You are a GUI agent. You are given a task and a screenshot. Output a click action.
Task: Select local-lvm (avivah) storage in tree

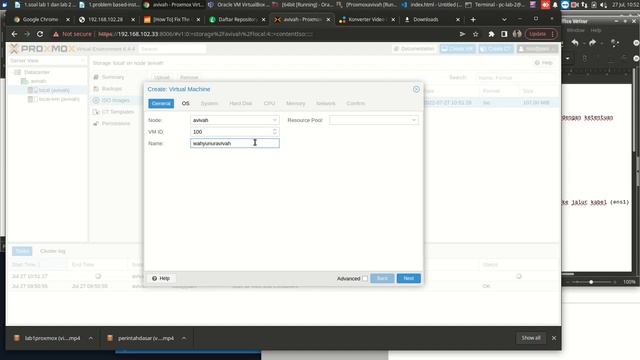click(x=59, y=99)
